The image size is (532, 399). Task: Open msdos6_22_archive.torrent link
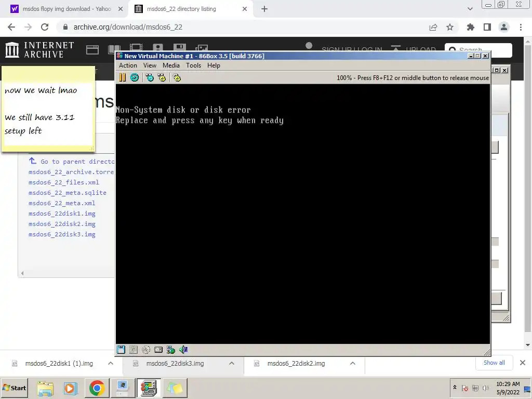pos(71,172)
